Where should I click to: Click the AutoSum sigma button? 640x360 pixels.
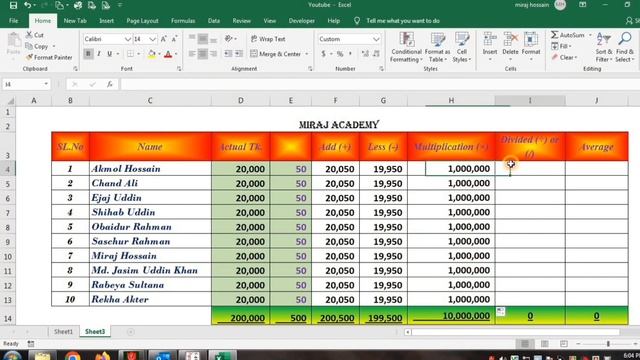(568, 35)
